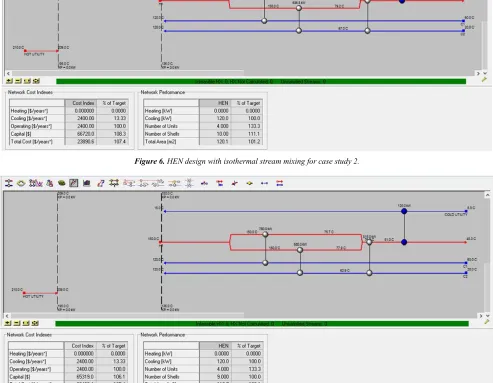Click the 108.3 percent of target cell
This screenshot has height=383, width=493.
113,134
